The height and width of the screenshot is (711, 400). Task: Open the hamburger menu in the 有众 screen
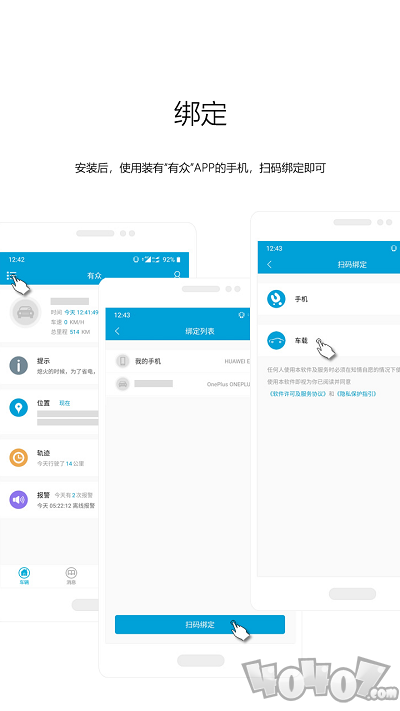click(11, 275)
